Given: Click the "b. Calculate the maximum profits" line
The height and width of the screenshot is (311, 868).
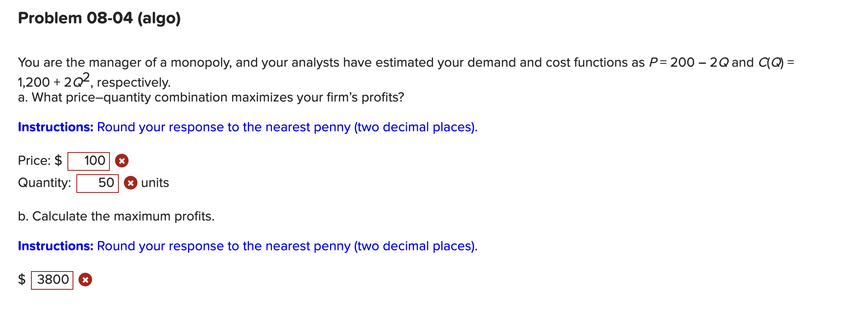Looking at the screenshot, I should pos(116,216).
